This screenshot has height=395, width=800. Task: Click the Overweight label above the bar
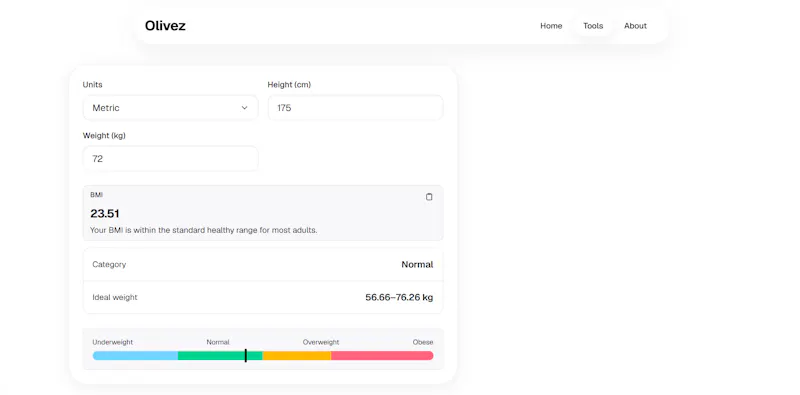(321, 342)
